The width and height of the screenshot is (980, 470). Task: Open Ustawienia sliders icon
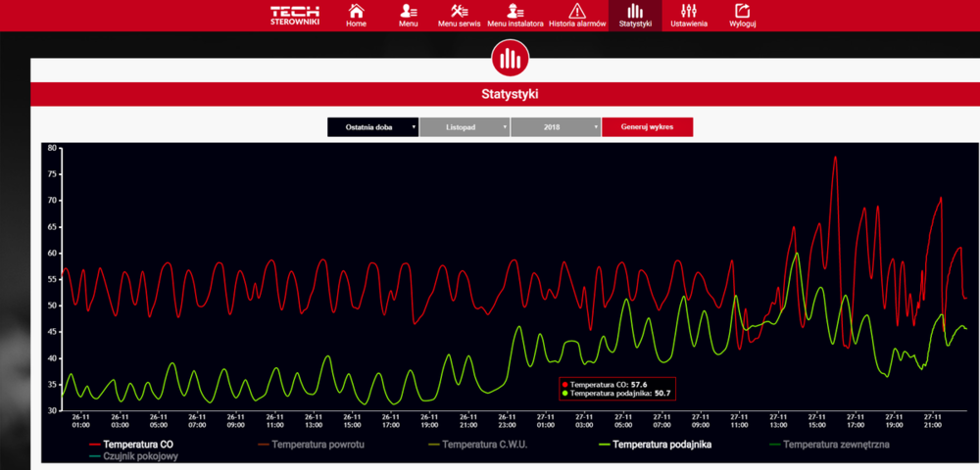pyautogui.click(x=690, y=11)
